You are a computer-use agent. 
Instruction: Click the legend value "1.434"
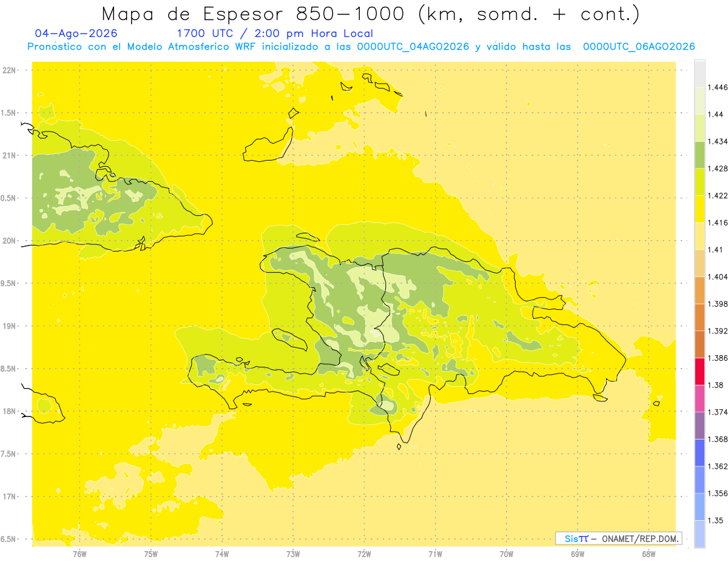click(719, 141)
